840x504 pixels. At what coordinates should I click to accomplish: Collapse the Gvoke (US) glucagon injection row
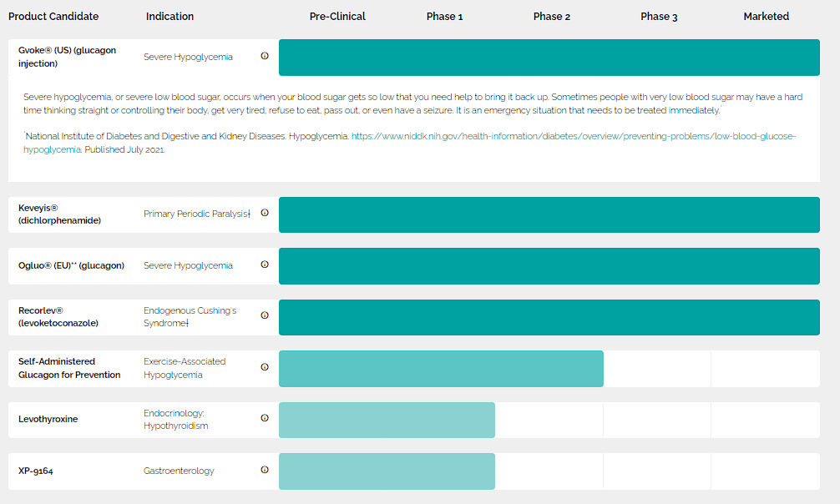[x=67, y=57]
